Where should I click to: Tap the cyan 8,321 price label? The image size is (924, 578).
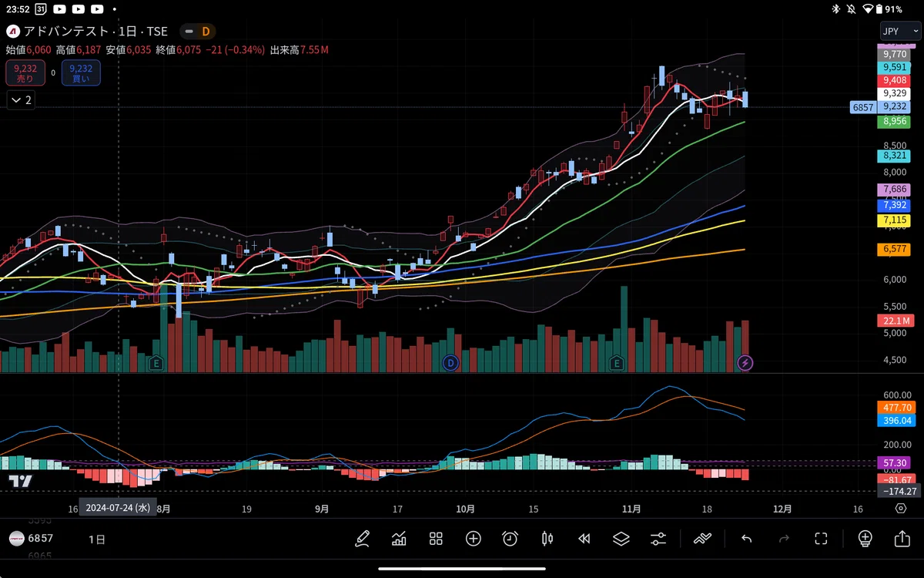894,156
